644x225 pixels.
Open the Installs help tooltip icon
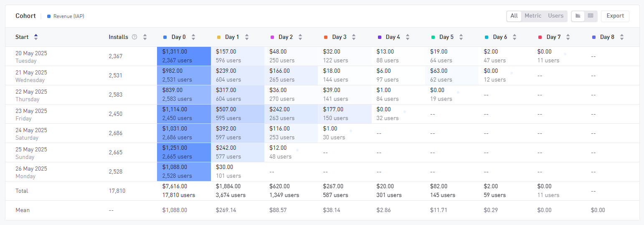[x=134, y=37]
